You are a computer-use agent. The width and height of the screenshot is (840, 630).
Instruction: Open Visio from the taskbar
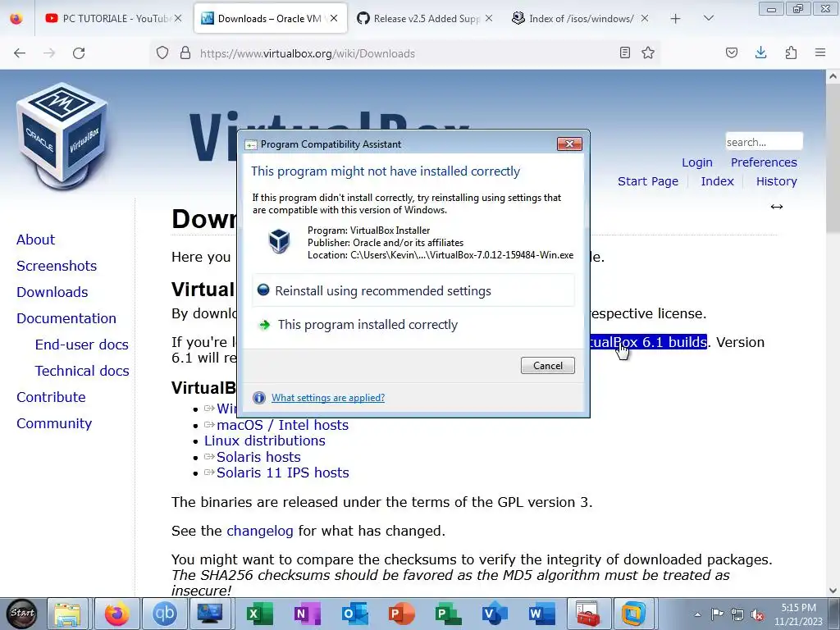pyautogui.click(x=494, y=614)
